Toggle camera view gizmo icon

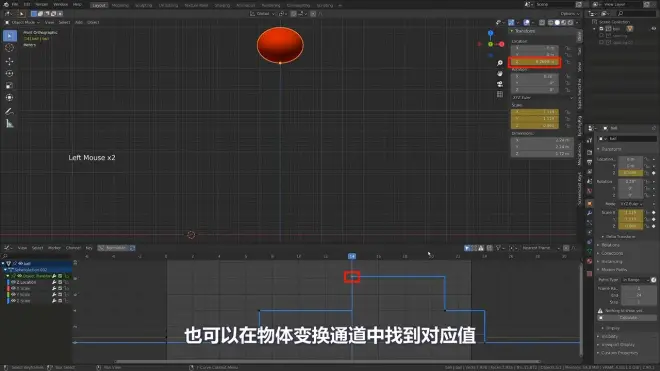click(x=500, y=84)
